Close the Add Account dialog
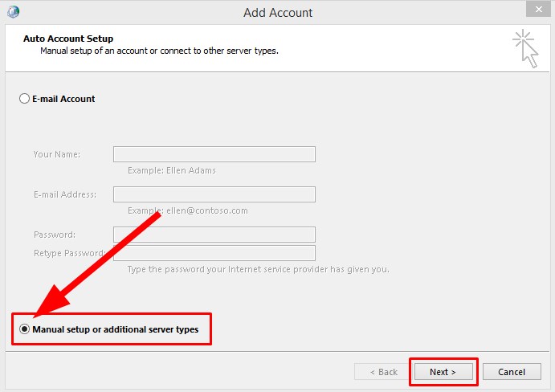Viewport: 555px width, 392px height. (538, 9)
